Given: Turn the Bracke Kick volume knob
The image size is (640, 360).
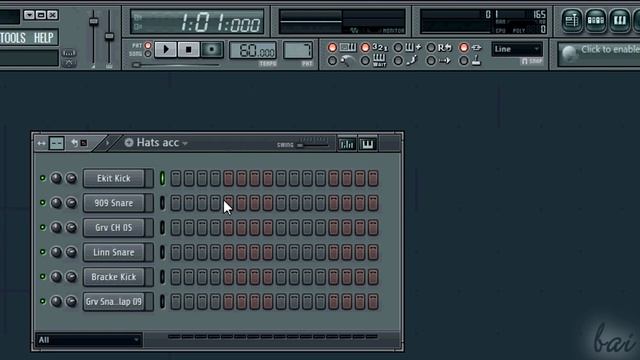Looking at the screenshot, I should click(x=71, y=277).
